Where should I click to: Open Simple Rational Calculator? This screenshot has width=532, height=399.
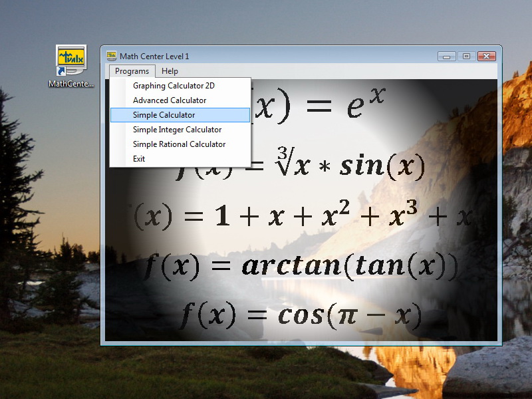(180, 144)
